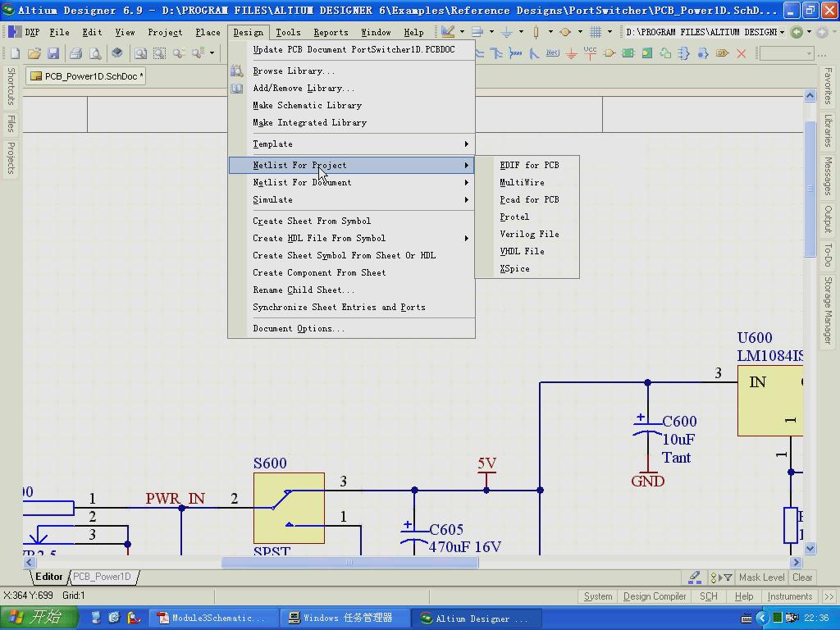Viewport: 840px width, 630px height.
Task: Click the Mask Level button
Action: [x=761, y=577]
